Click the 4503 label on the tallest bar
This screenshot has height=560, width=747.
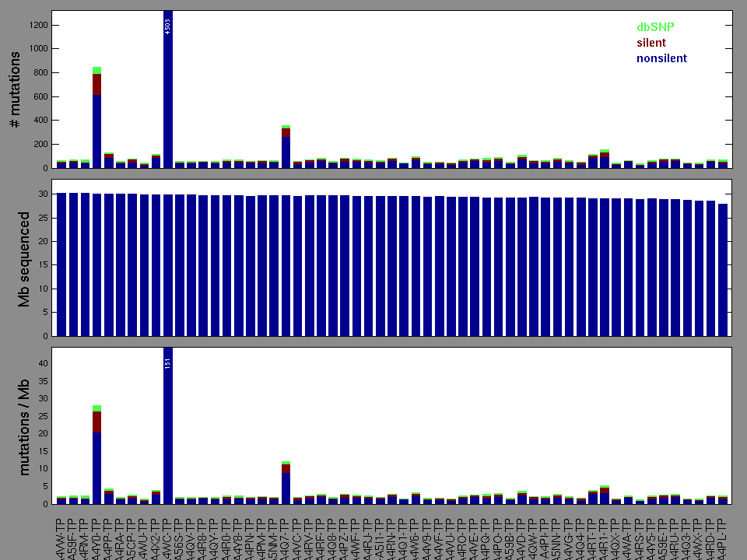168,27
